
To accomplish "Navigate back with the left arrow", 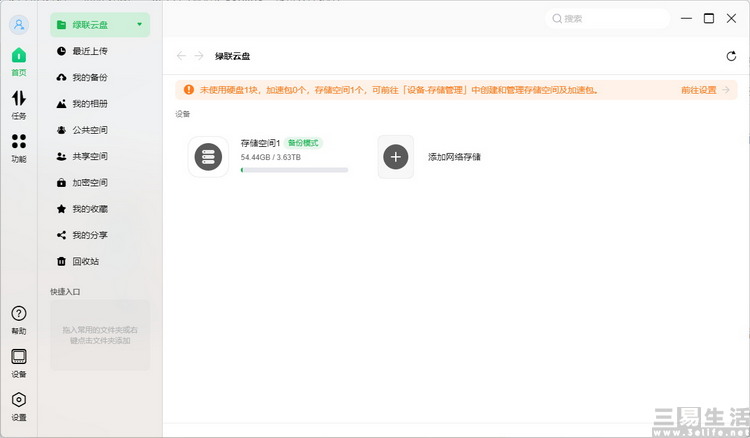I will pyautogui.click(x=181, y=56).
